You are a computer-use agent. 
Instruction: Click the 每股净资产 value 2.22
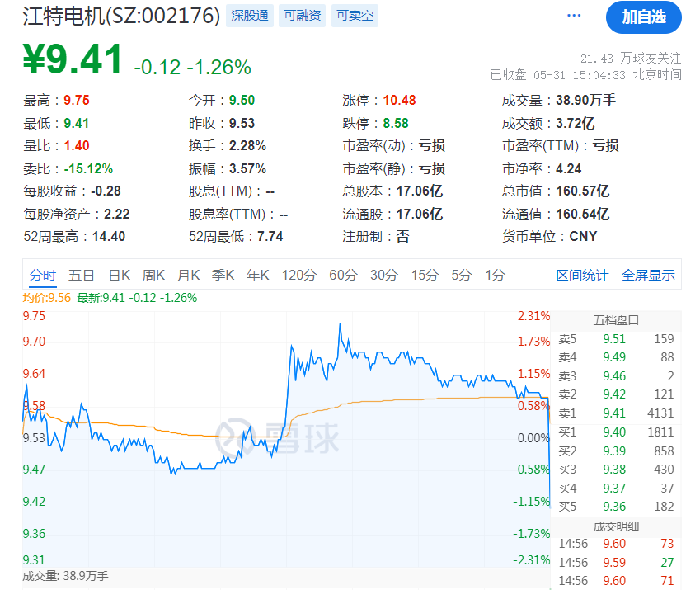pyautogui.click(x=116, y=215)
